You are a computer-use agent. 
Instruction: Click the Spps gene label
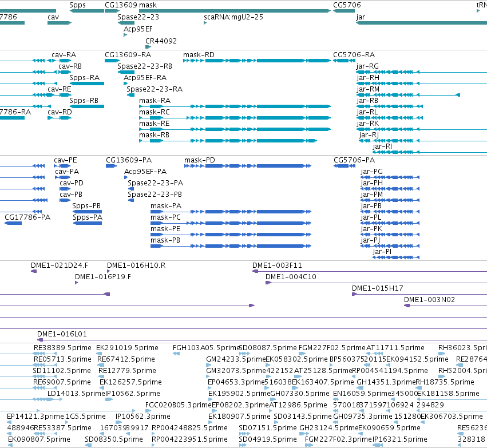point(77,5)
